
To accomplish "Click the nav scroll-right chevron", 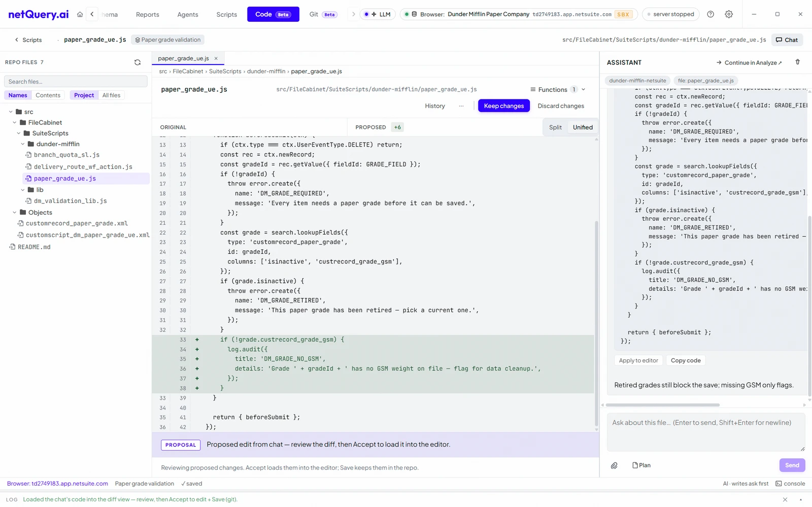I will (354, 14).
